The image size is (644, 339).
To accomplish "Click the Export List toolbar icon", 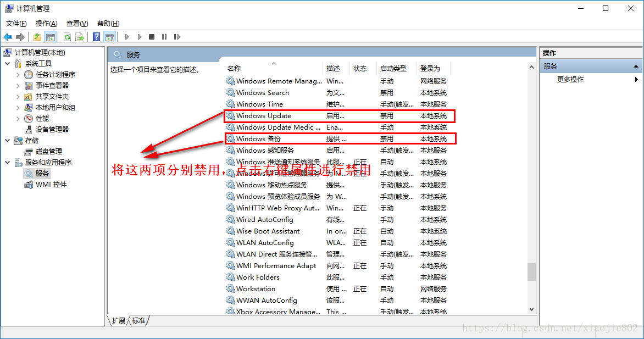I will click(80, 37).
